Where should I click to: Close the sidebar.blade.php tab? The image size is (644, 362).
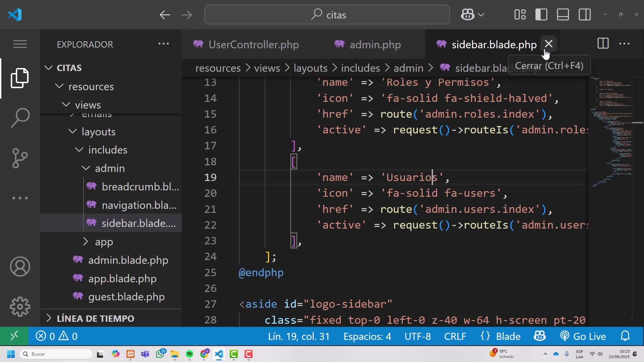(549, 44)
